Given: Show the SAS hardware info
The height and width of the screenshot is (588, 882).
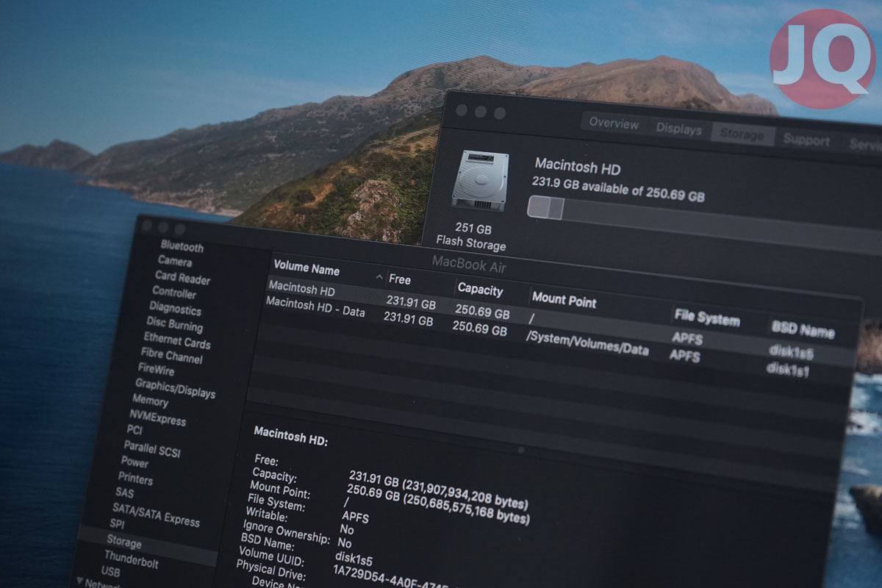Looking at the screenshot, I should [x=124, y=492].
